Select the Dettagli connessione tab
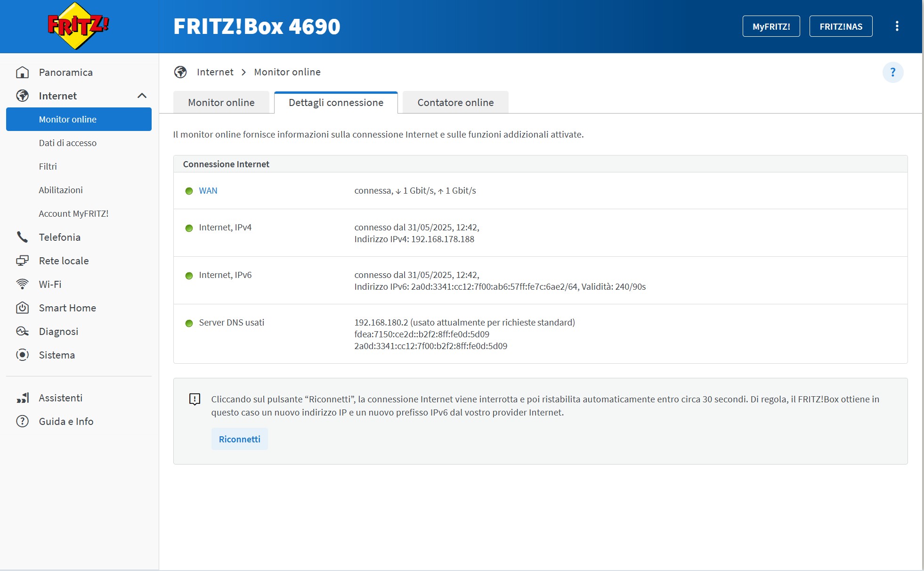 click(x=336, y=102)
